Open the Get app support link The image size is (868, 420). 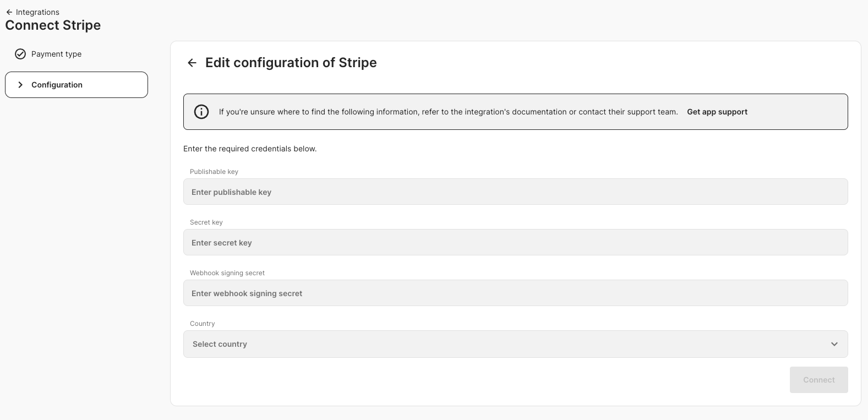click(x=717, y=112)
